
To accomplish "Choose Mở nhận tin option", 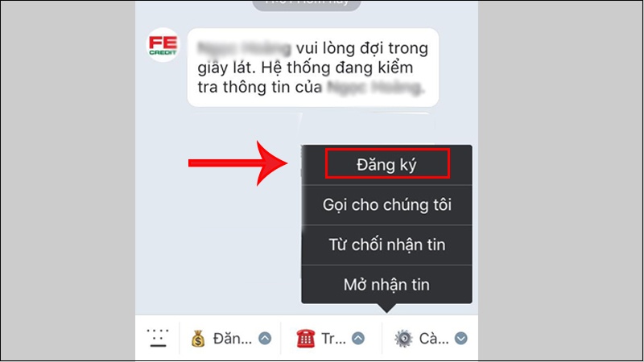I will 387,285.
